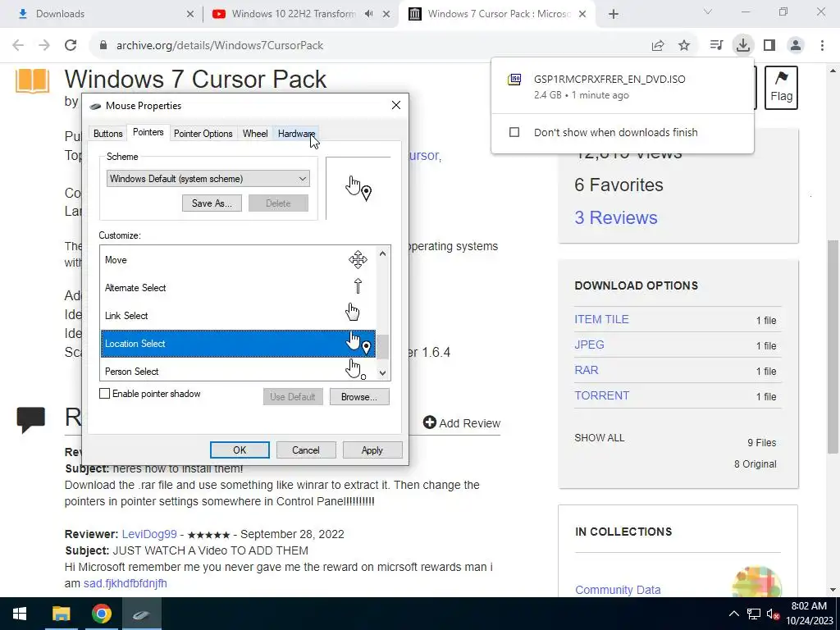This screenshot has height=630, width=840.
Task: Click the Browse... button
Action: tap(359, 397)
